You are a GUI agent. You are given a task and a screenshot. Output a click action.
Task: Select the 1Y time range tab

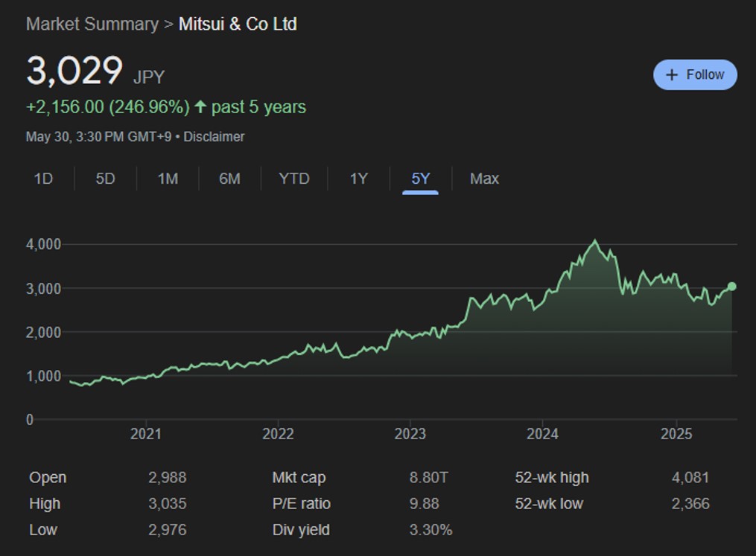[x=359, y=179]
